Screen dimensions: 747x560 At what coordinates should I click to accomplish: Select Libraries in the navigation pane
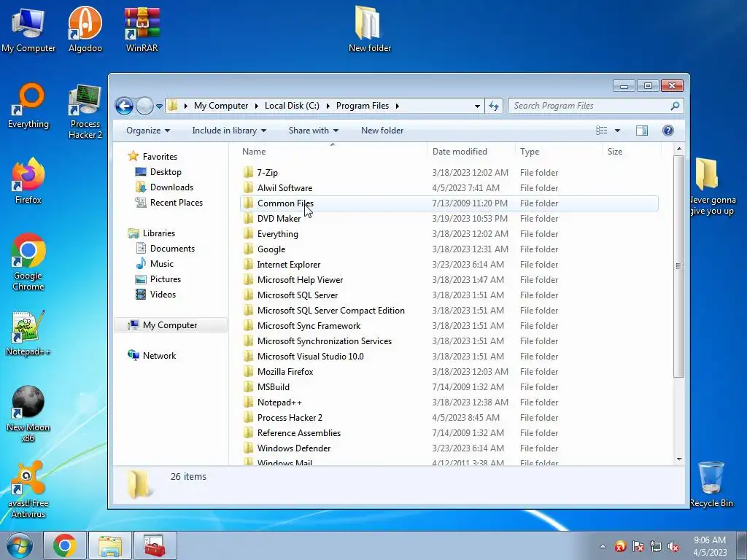coord(158,233)
